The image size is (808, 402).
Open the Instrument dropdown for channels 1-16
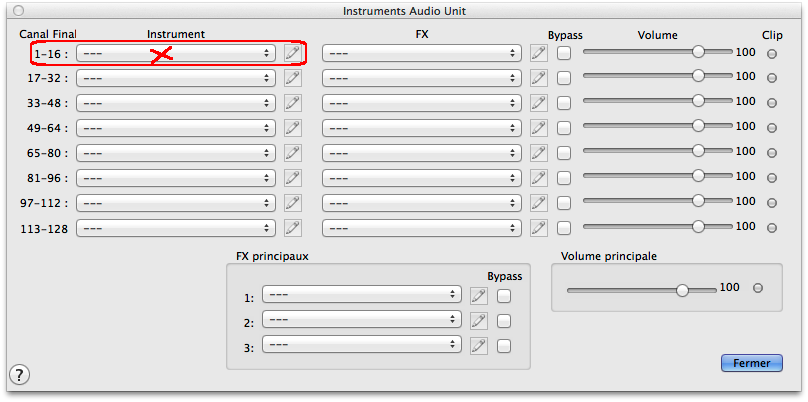click(176, 53)
